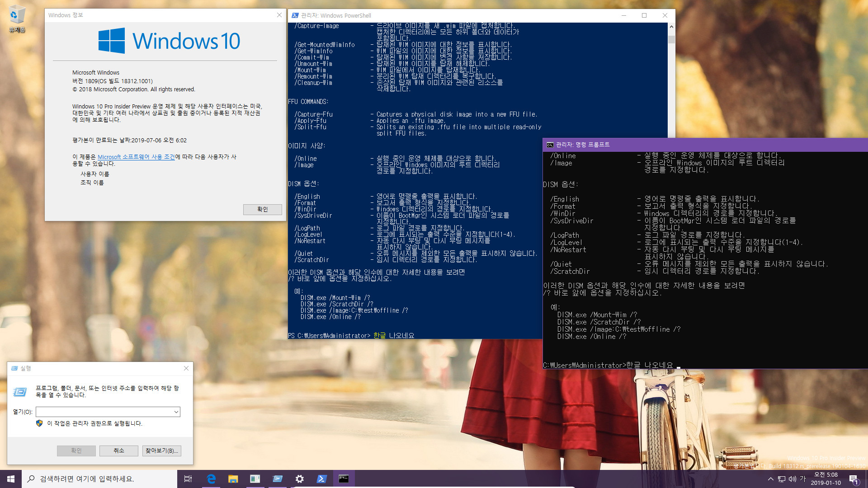Viewport: 868px width, 488px height.
Task: Click 'FFU COMMANDS:' heading in PowerShell
Action: click(x=308, y=102)
